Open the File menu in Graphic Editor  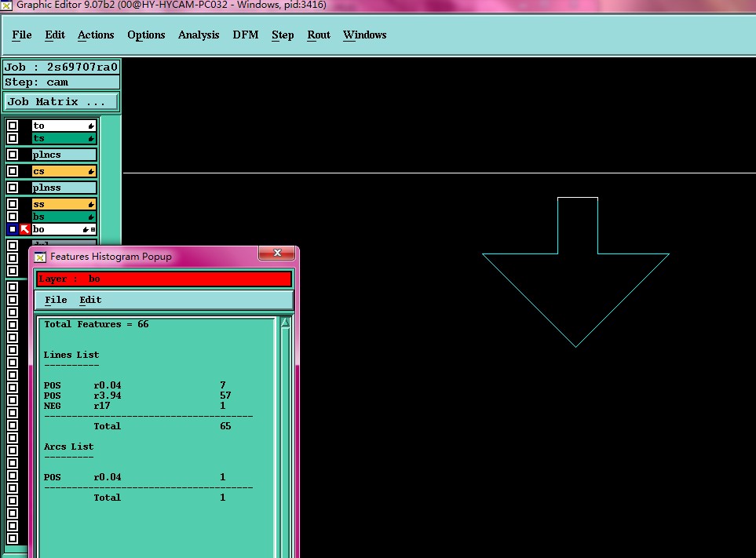[x=22, y=35]
